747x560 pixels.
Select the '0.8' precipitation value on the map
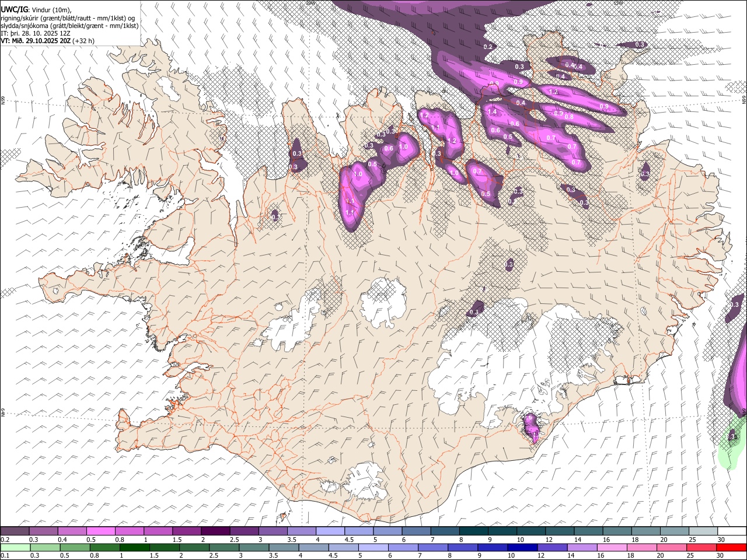[569, 117]
